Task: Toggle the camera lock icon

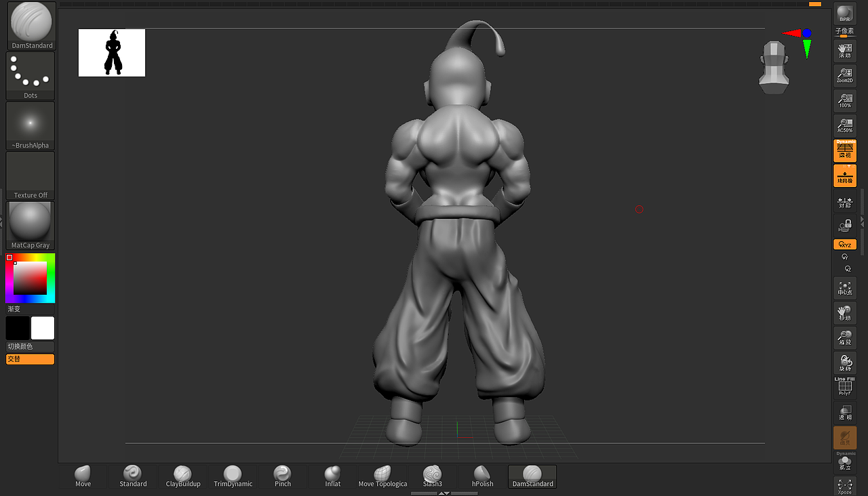Action: [844, 226]
